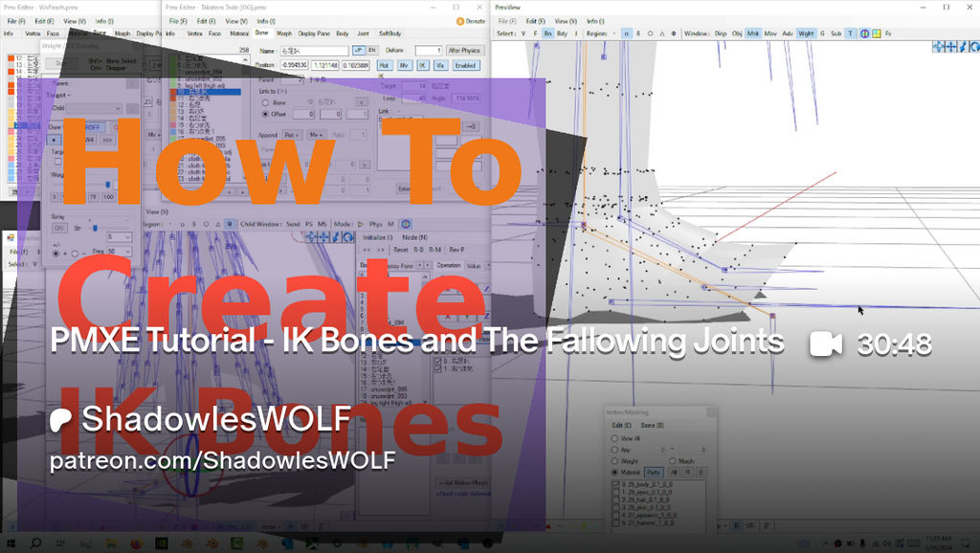The width and height of the screenshot is (980, 553).
Task: Click the four-arrow move-view icon in PmxView corner
Action: 950,47
